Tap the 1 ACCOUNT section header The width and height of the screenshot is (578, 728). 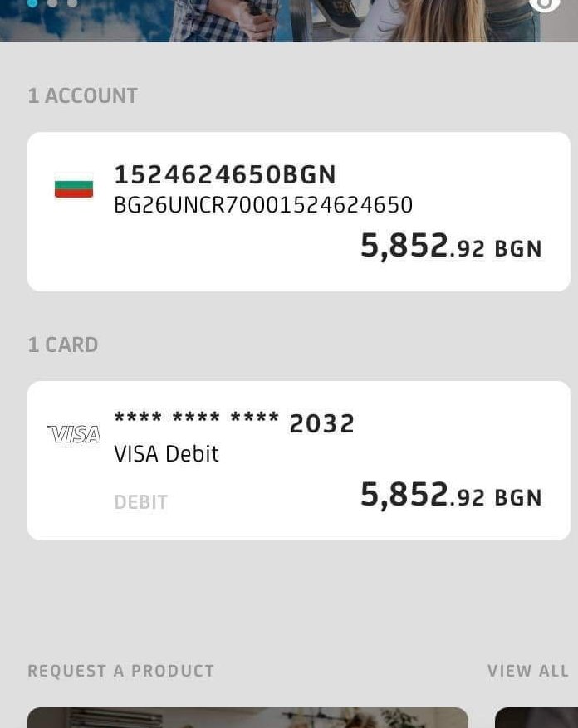point(83,95)
